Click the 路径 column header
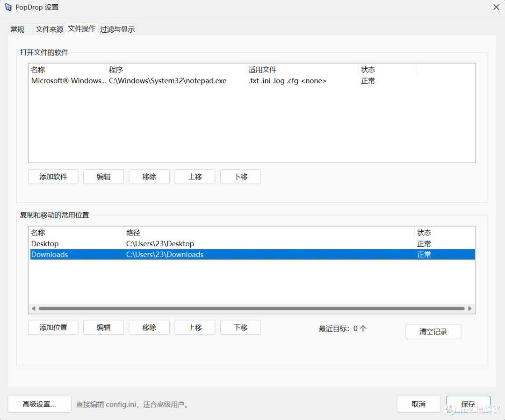Screen dimensions: 505x420 (x=269, y=233)
